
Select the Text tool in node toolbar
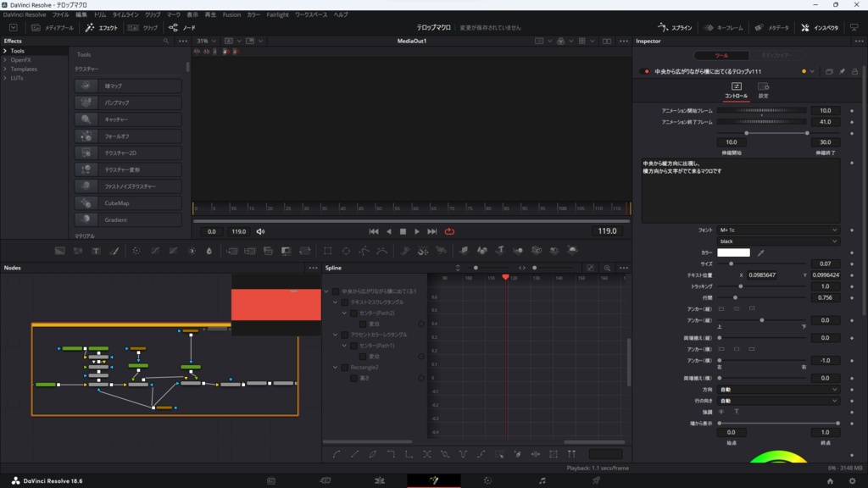pyautogui.click(x=96, y=251)
